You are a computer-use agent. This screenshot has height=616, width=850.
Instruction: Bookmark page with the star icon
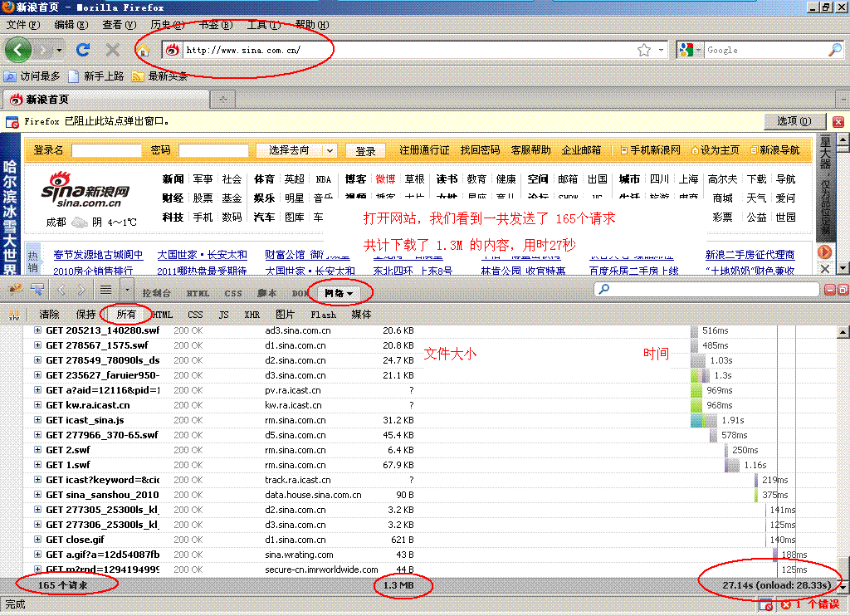[644, 51]
